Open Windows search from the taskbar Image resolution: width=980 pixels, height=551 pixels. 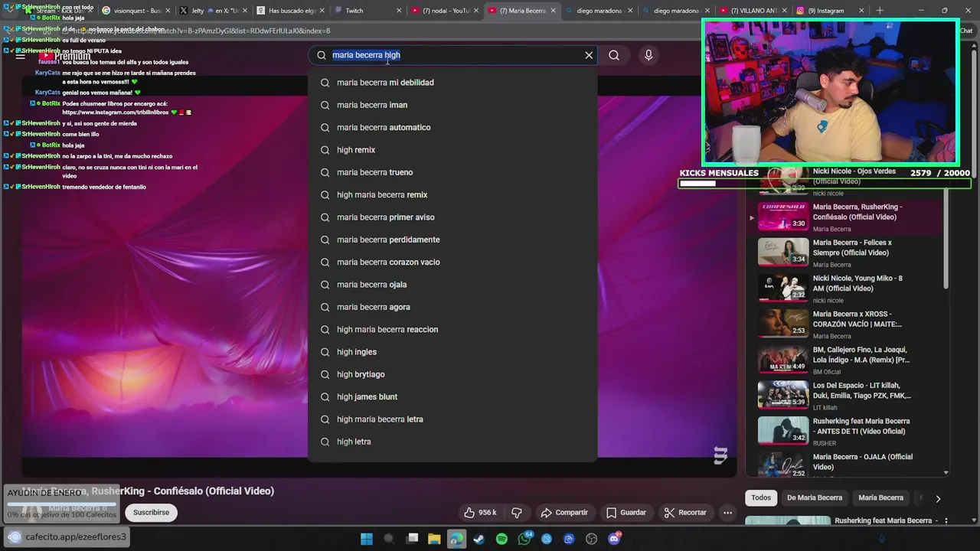pyautogui.click(x=389, y=539)
